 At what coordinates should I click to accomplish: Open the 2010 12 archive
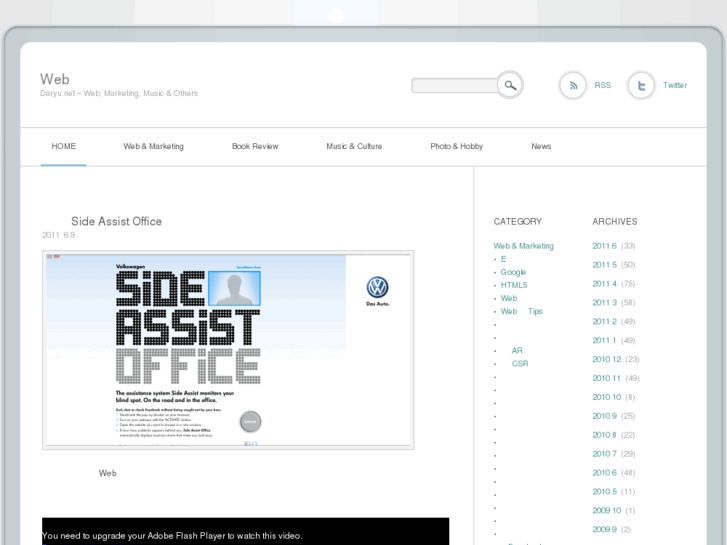[606, 359]
